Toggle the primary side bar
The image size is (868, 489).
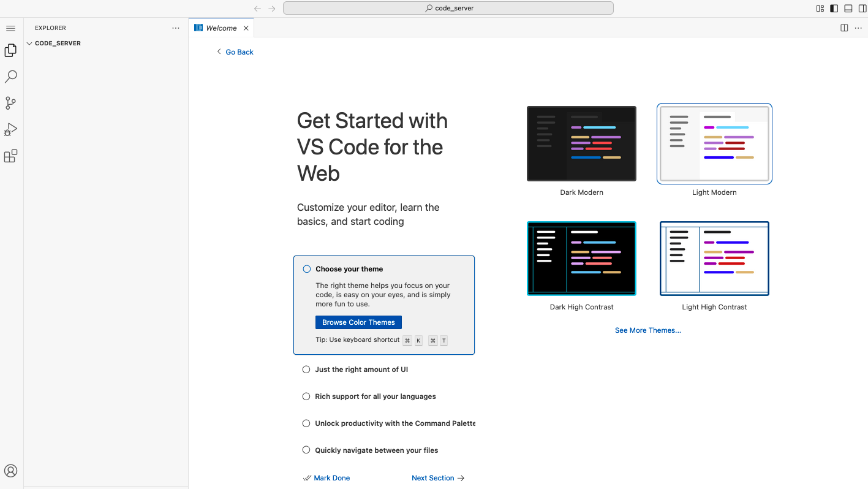point(834,9)
